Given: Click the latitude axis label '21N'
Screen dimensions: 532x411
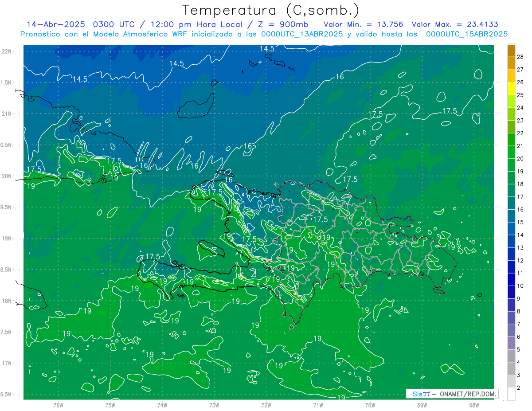Looking at the screenshot, I should (7, 114).
